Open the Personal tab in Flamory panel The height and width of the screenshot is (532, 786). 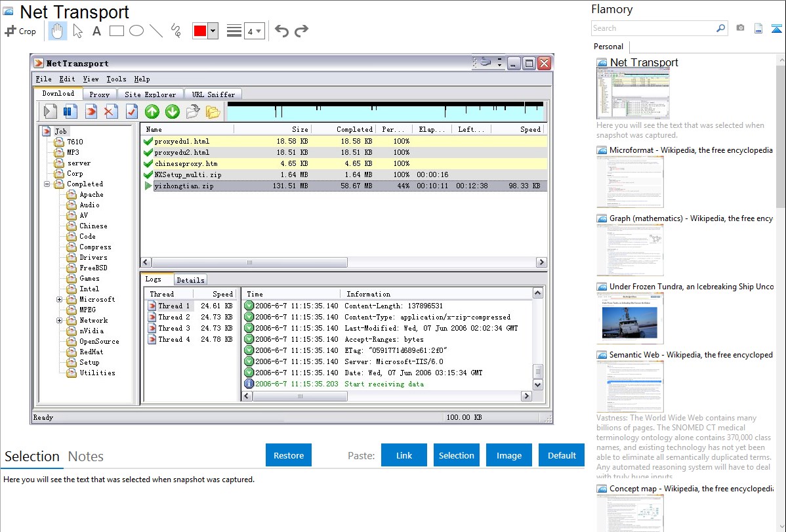pos(608,47)
